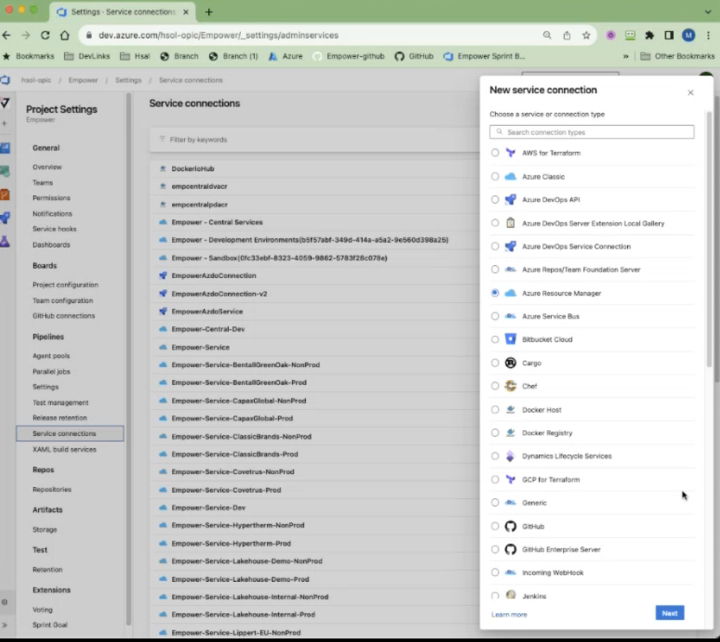Open the browser share icon

click(567, 35)
